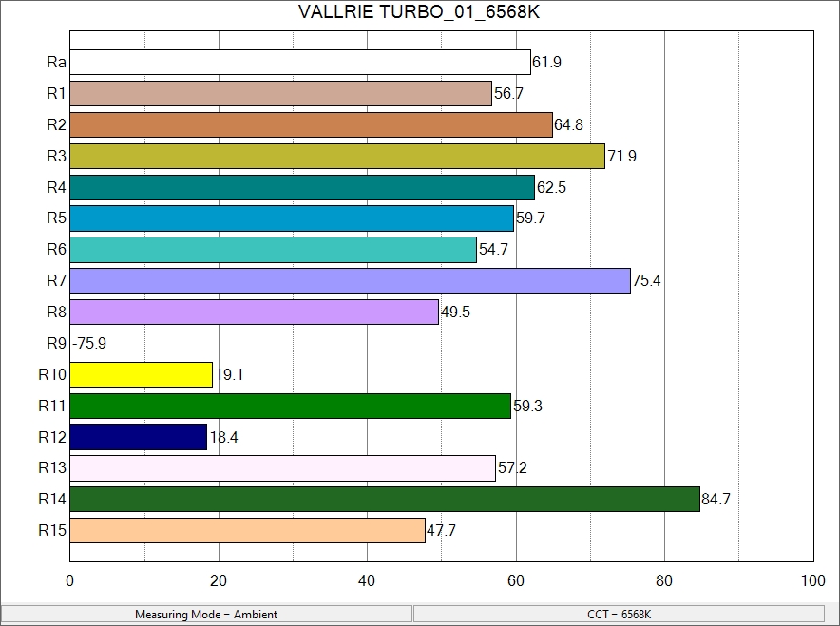Select the olive yellow R3 bar
840x626 pixels.
coord(337,157)
